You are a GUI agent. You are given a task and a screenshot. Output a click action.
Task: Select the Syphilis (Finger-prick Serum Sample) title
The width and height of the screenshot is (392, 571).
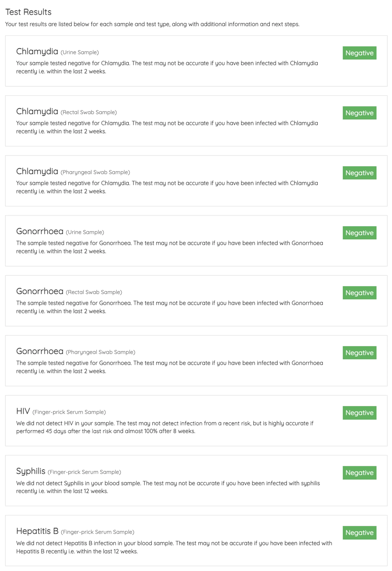(x=68, y=471)
